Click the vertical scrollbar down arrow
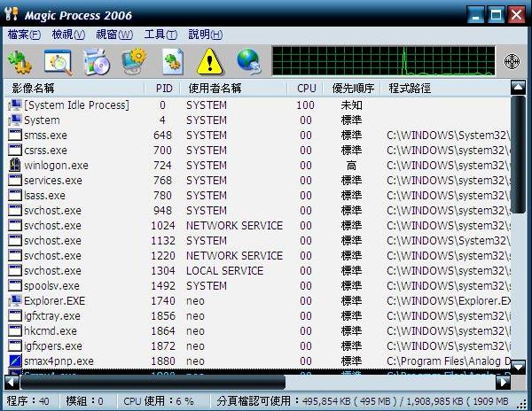532x411 pixels. pos(518,367)
